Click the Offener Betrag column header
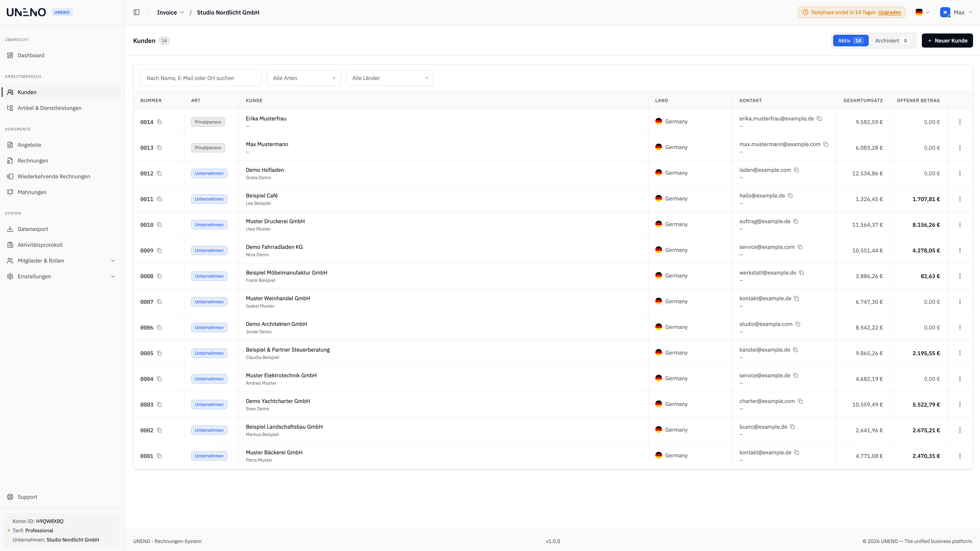 [x=918, y=101]
